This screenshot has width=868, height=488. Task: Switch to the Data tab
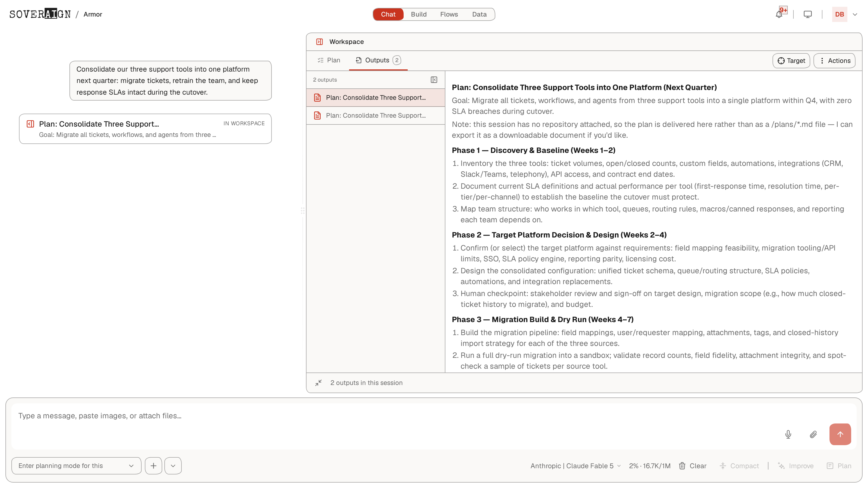point(479,14)
